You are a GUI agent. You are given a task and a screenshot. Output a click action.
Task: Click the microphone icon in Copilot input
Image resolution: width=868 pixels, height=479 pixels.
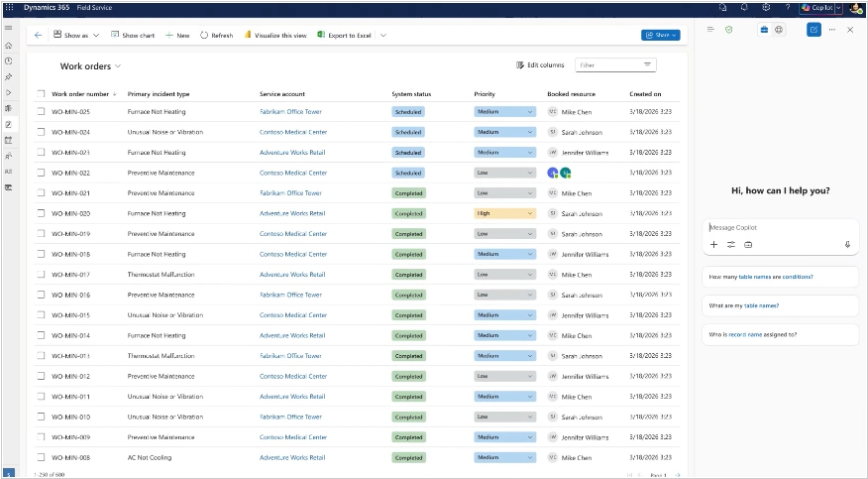[847, 244]
